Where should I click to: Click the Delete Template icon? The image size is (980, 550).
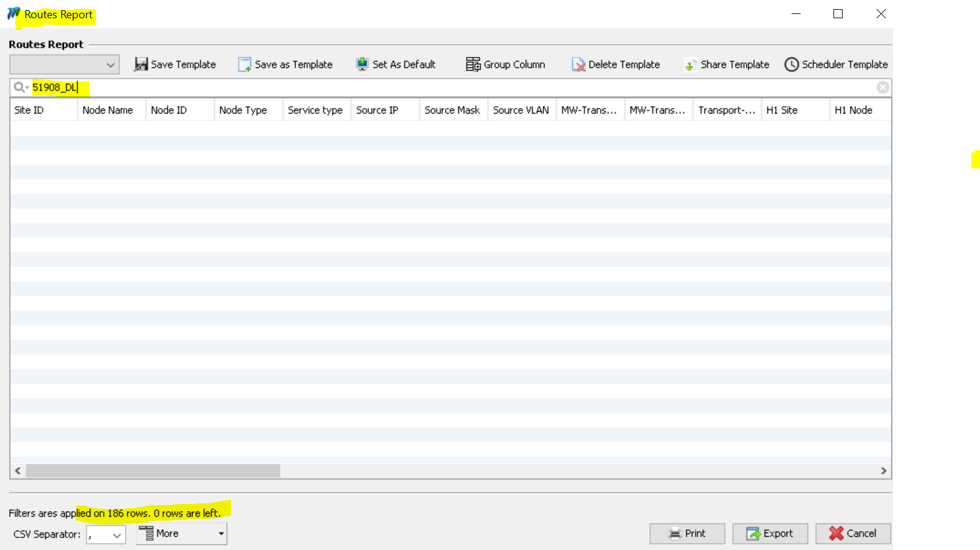coord(578,64)
